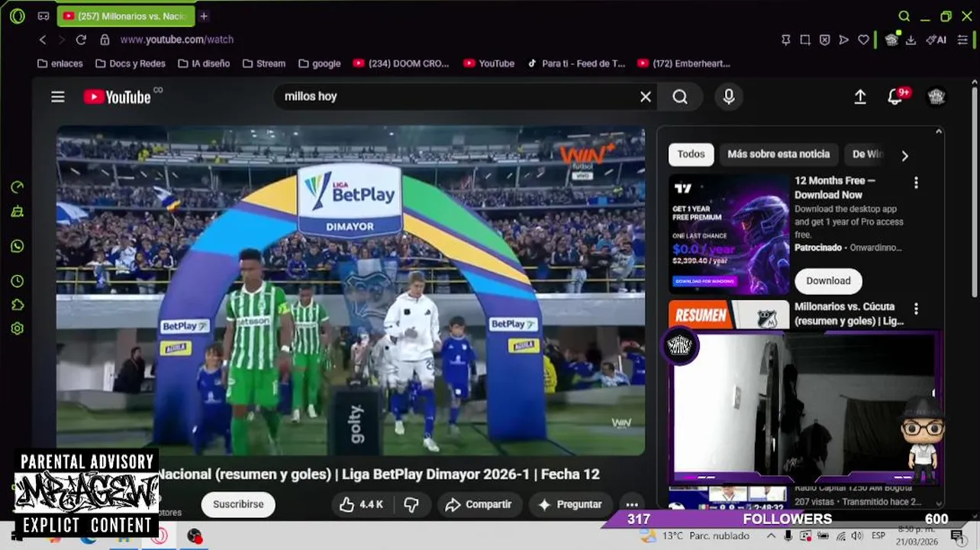Select the Todos filter chip
Screen dimensions: 980x550
691,154
